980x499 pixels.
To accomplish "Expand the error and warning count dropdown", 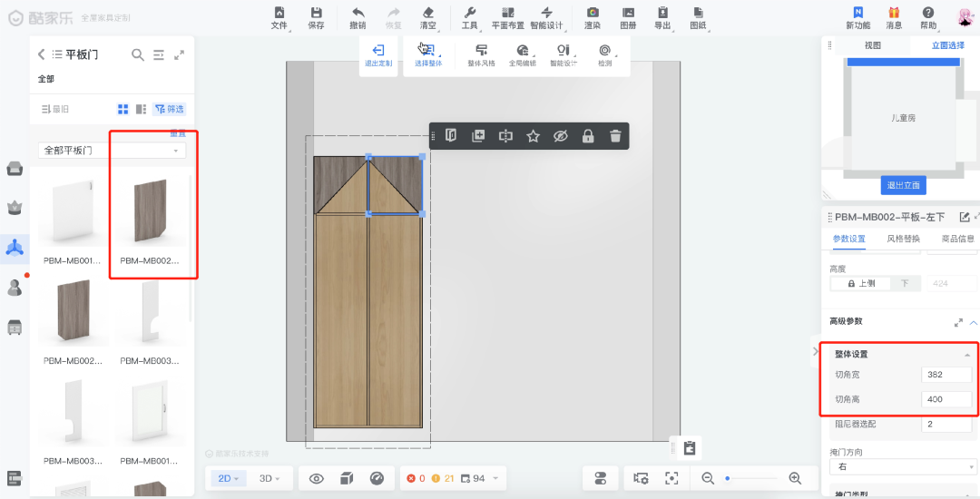I will pos(495,478).
